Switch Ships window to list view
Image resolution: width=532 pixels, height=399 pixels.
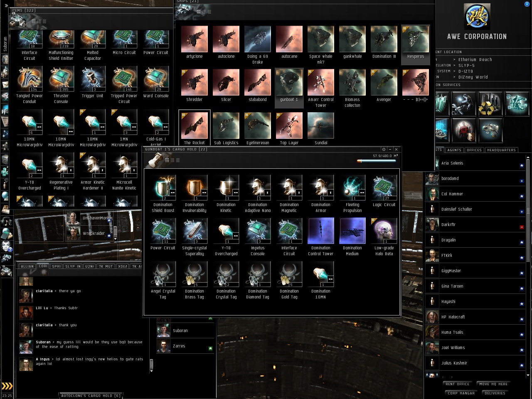209,12
